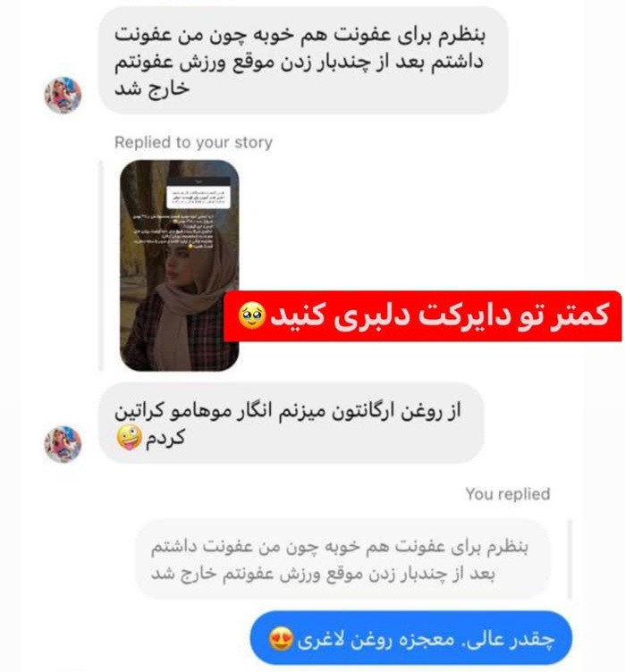
Task: Click the "You replied" label
Action: (x=508, y=494)
